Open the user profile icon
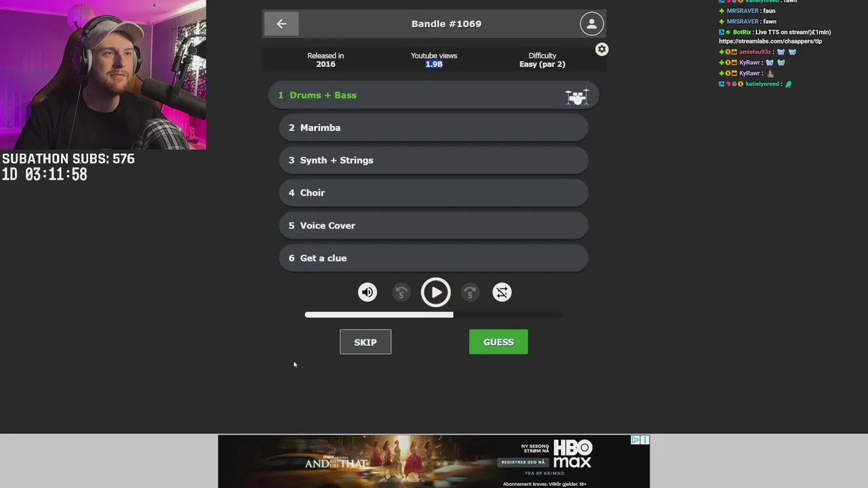Viewport: 868px width, 488px height. point(591,24)
